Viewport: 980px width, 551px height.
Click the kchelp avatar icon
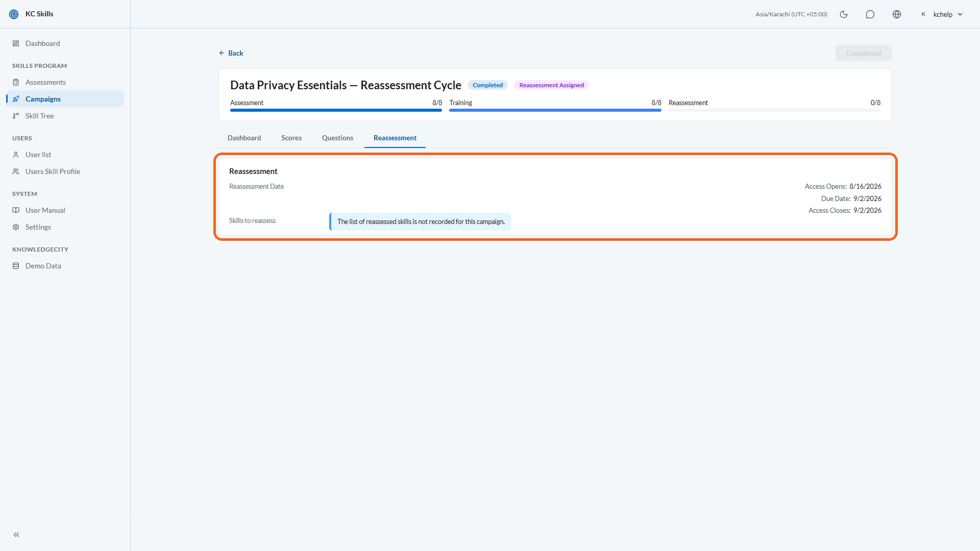(x=923, y=14)
